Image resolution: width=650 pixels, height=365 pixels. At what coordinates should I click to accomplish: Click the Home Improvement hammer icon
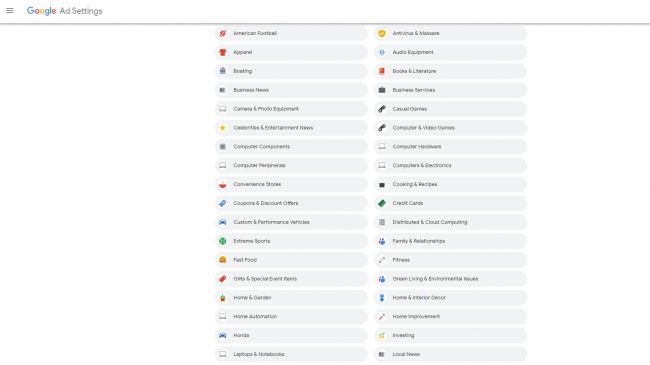pyautogui.click(x=382, y=316)
